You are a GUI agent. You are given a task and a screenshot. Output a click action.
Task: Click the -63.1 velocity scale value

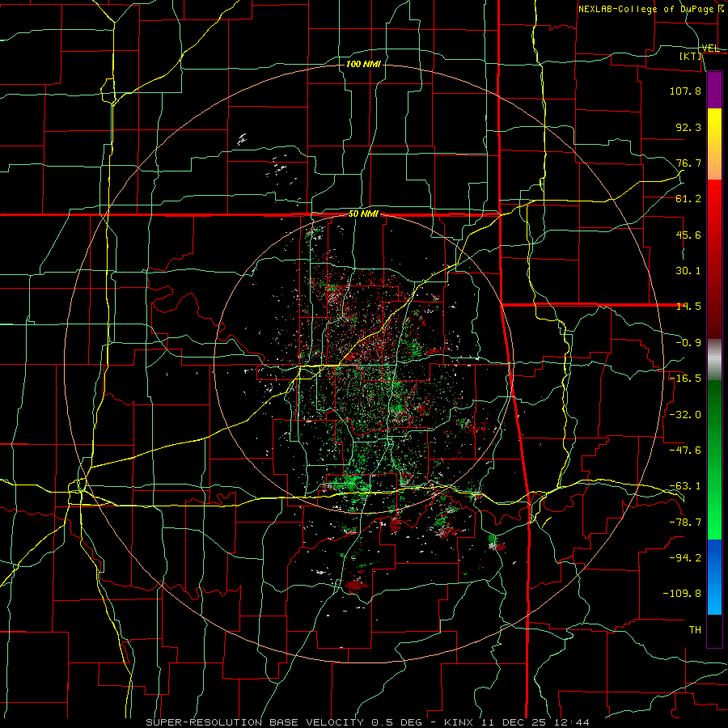(685, 486)
